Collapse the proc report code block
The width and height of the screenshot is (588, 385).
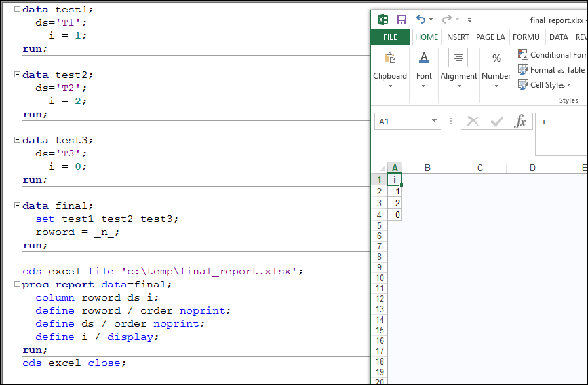(17, 284)
